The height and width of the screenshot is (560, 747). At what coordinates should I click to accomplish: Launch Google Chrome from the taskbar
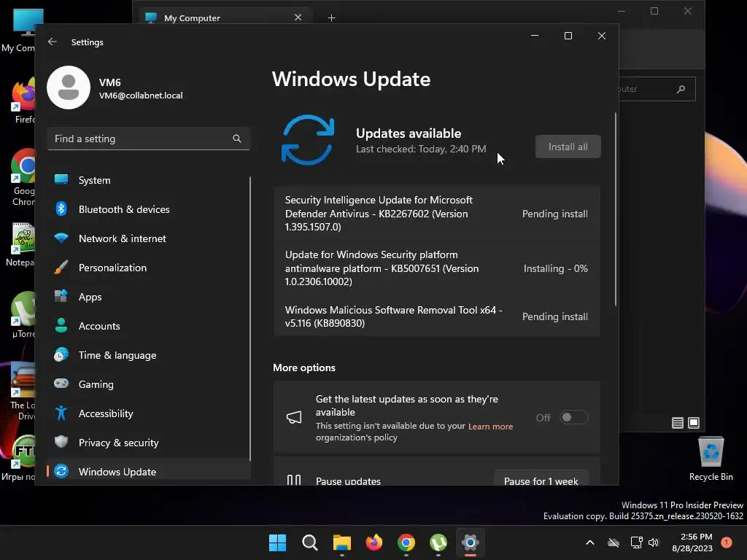[x=406, y=542]
